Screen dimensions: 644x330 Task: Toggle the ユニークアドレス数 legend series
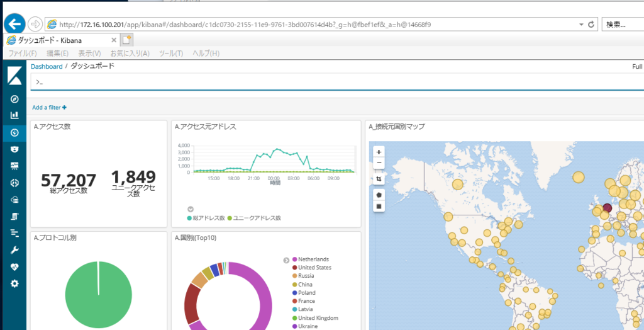tap(254, 218)
